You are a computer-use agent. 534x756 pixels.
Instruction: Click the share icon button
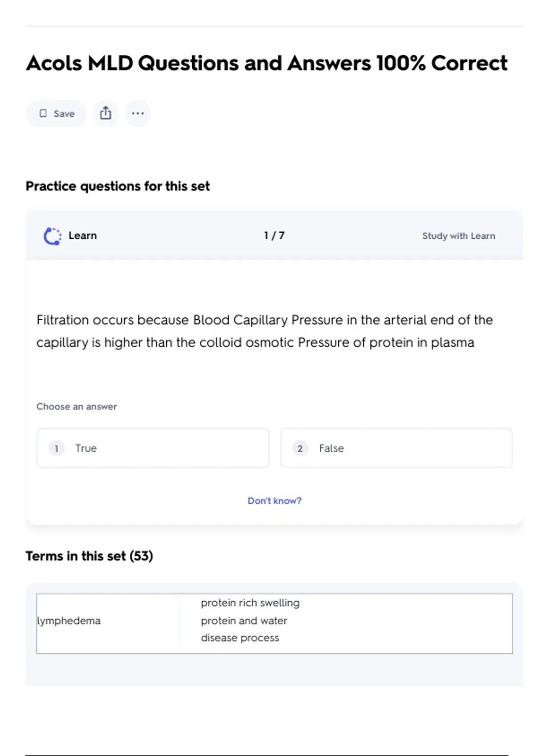[105, 113]
